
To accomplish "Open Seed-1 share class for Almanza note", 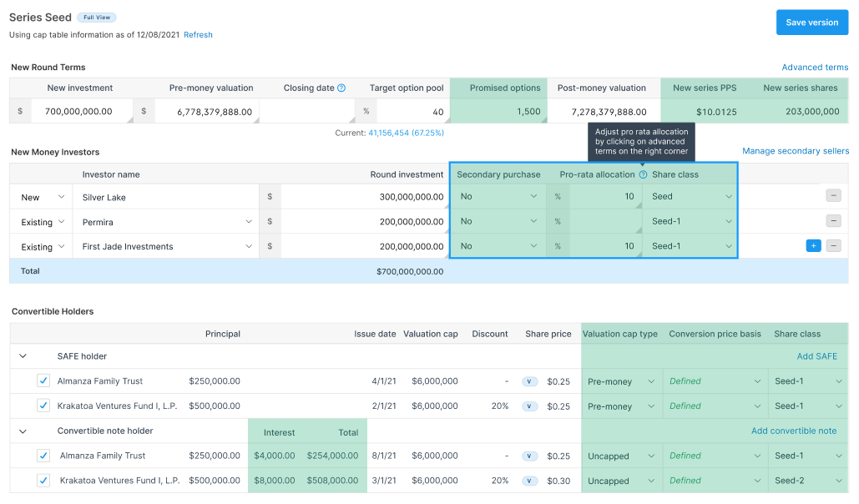I will coord(808,456).
